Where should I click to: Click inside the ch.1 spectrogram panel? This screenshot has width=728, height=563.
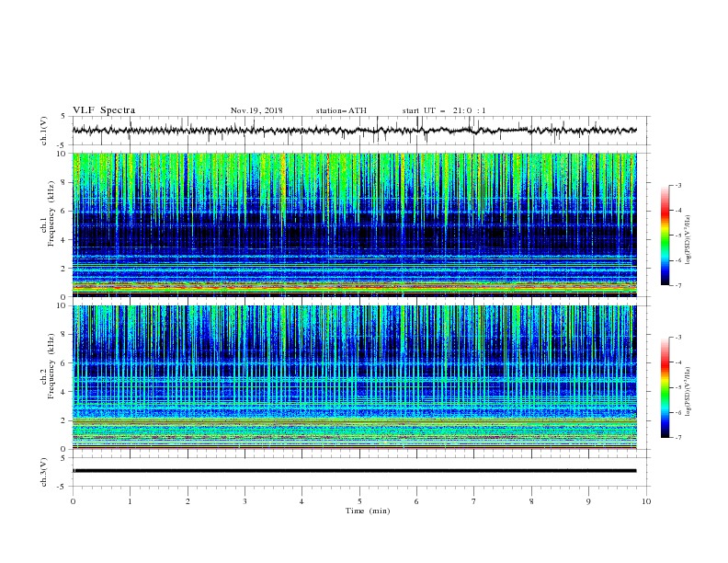click(x=354, y=224)
